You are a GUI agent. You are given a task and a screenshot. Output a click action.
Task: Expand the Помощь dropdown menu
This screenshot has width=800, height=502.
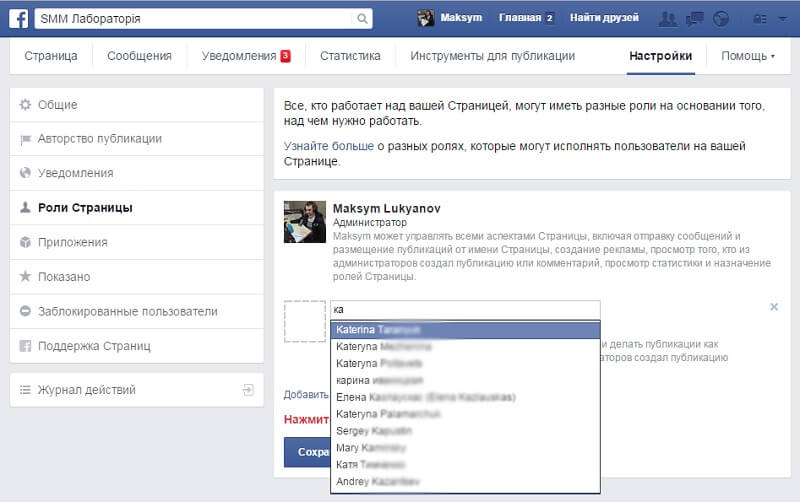748,56
